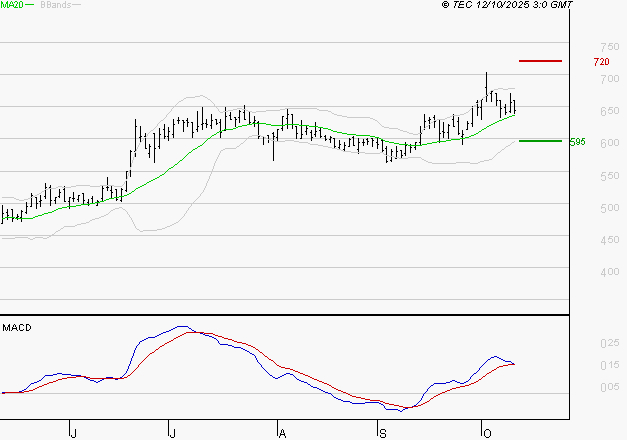Click the green support line at 595
The image size is (627, 440).
540,141
